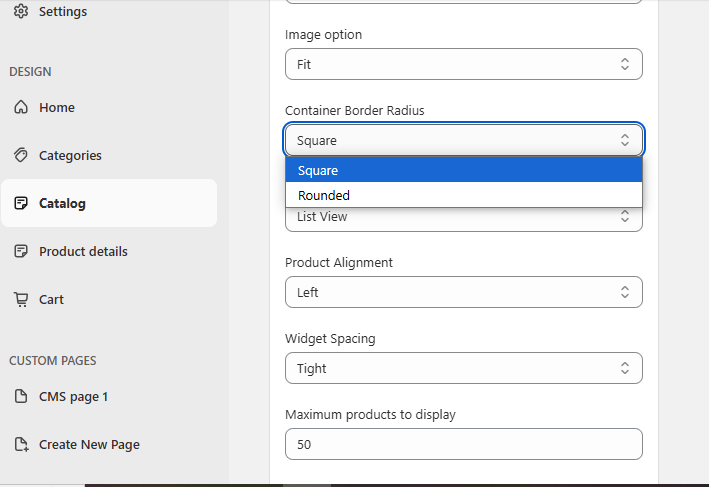Image resolution: width=709 pixels, height=487 pixels.
Task: Click the Image option dropdown arrows
Action: click(624, 64)
